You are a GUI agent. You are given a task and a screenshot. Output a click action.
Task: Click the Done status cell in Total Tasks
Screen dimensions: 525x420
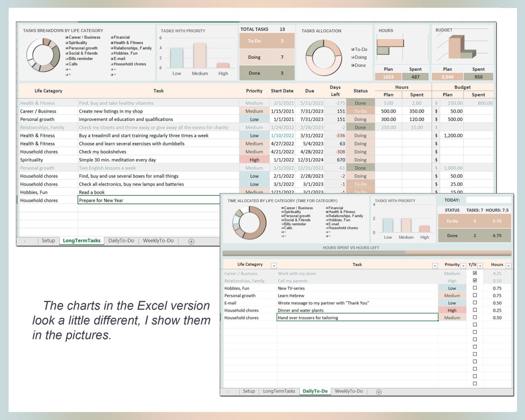tap(266, 73)
